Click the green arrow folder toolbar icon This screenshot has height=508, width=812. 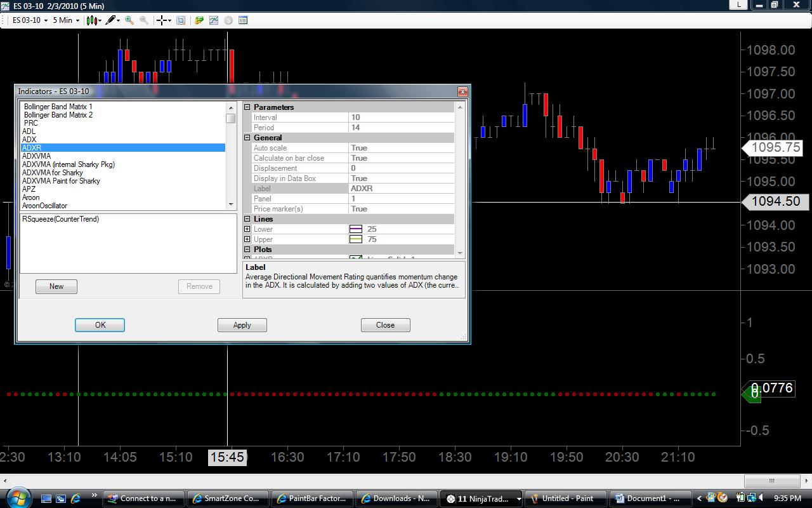(199, 20)
